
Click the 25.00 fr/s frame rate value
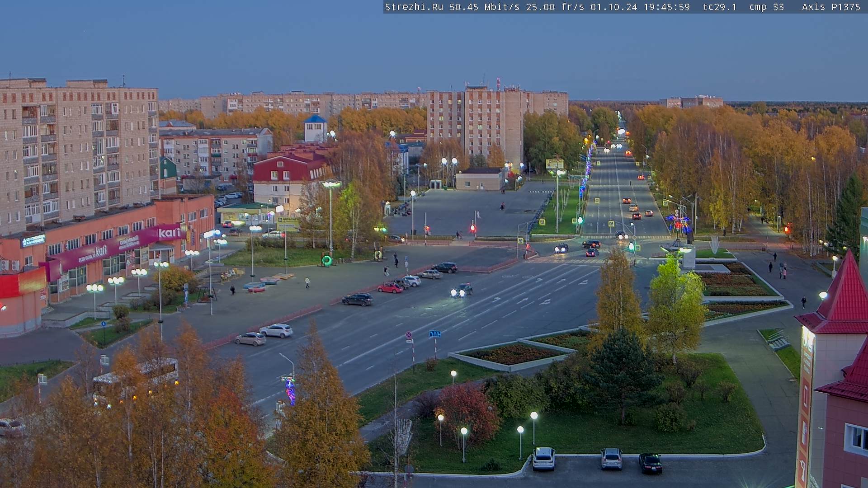(555, 7)
